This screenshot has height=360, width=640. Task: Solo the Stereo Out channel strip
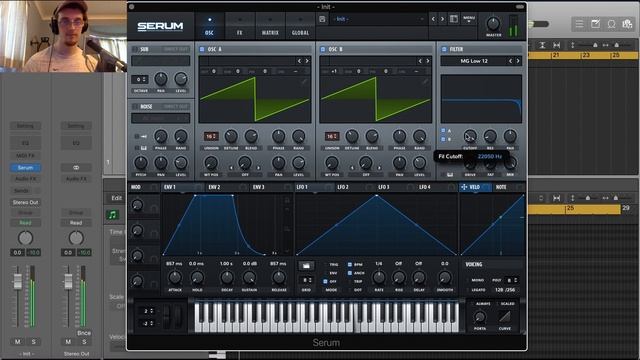(x=84, y=342)
